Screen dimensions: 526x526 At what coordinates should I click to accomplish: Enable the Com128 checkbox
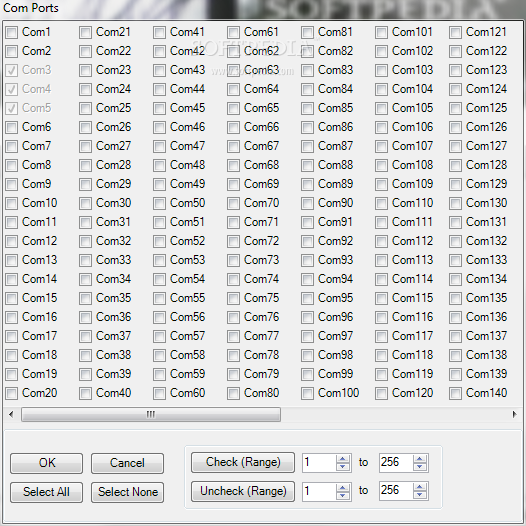point(456,165)
